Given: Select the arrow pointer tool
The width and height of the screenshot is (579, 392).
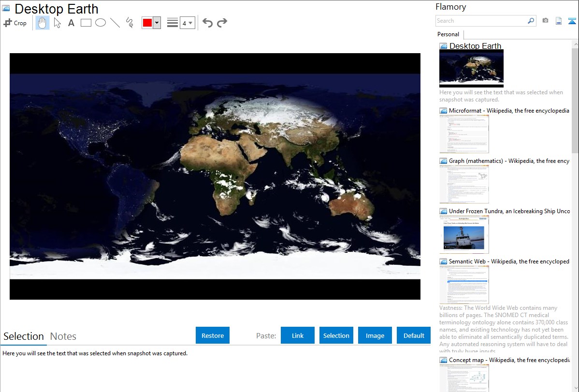Looking at the screenshot, I should tap(57, 23).
